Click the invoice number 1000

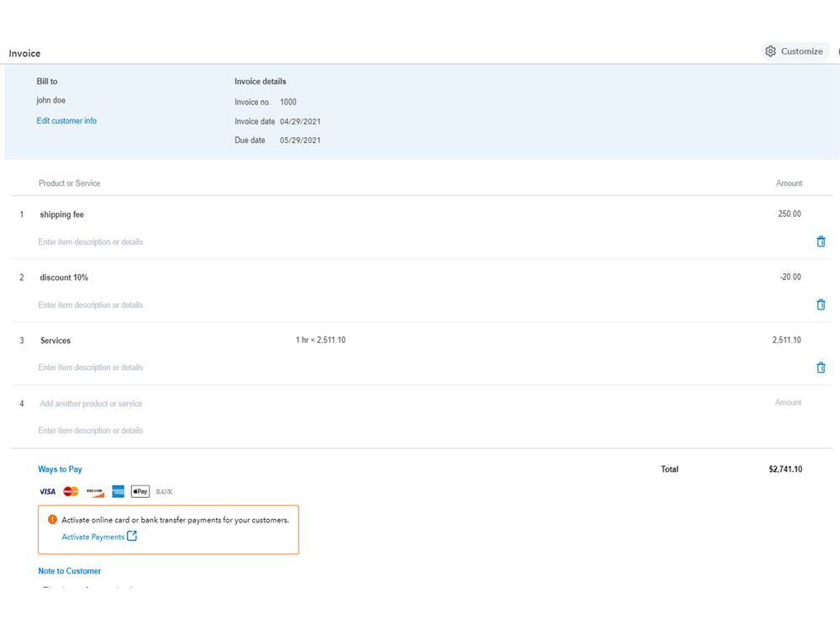click(288, 102)
